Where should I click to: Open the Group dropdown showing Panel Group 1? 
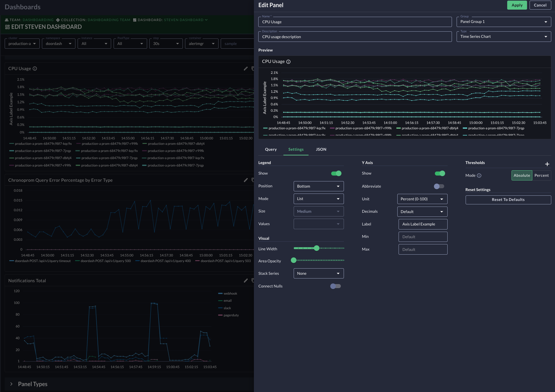tap(503, 22)
